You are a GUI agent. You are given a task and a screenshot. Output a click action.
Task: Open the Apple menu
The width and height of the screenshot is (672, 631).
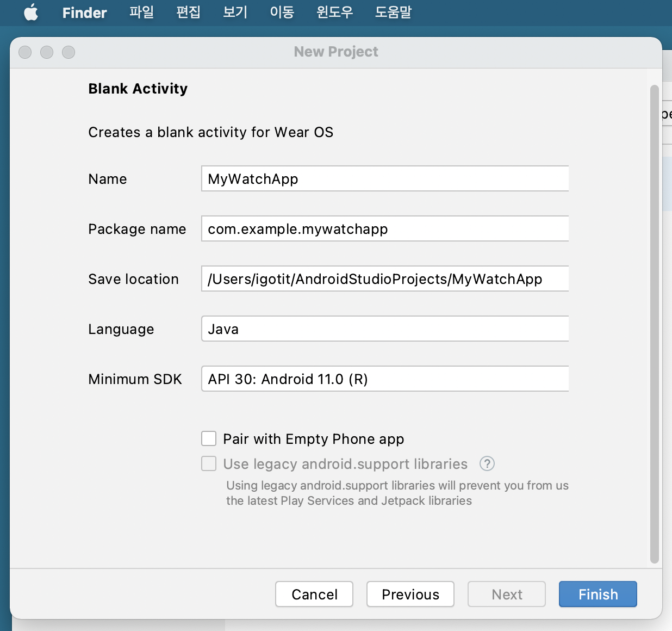[31, 12]
